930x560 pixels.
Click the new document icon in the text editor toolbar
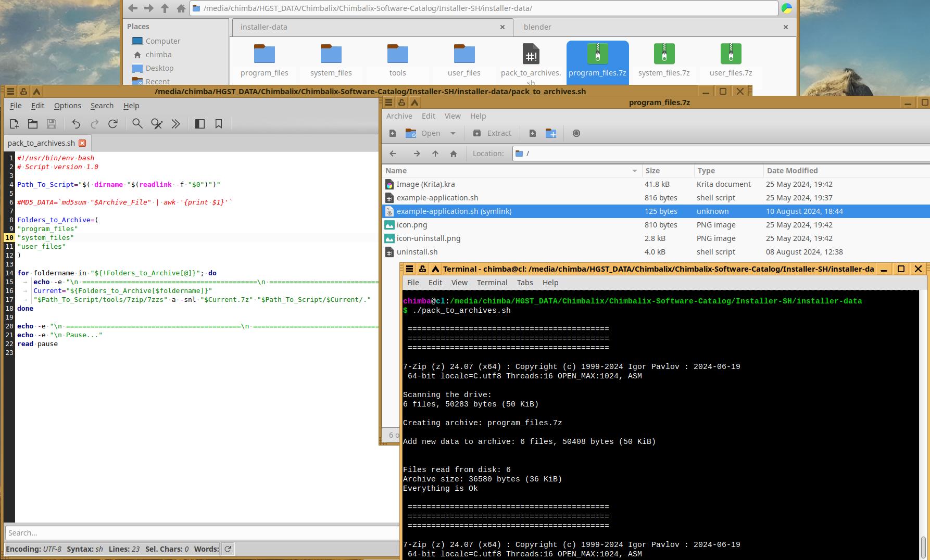[14, 124]
